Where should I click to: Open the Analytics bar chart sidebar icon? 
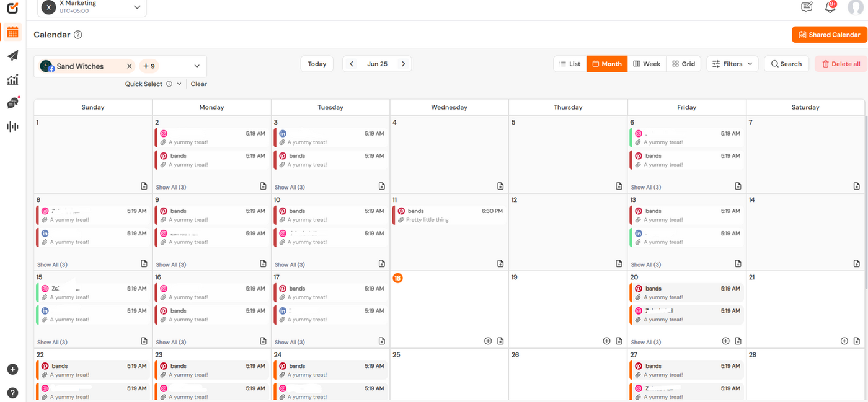pyautogui.click(x=12, y=80)
